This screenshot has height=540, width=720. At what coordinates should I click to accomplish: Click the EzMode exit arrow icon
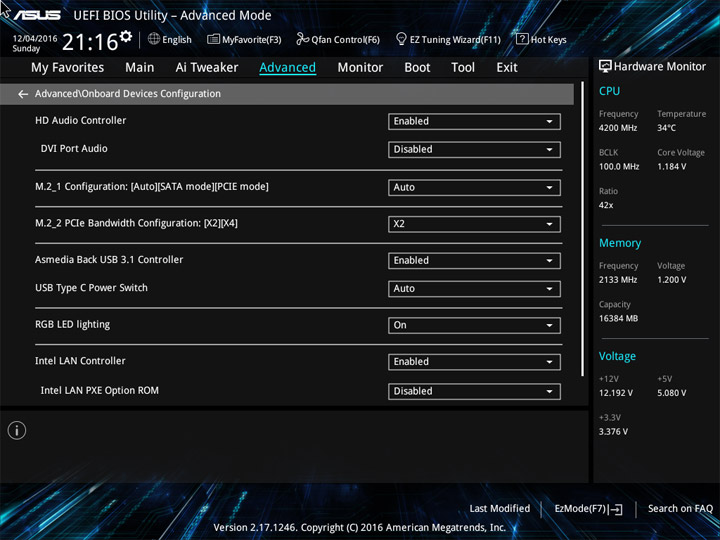pos(617,509)
